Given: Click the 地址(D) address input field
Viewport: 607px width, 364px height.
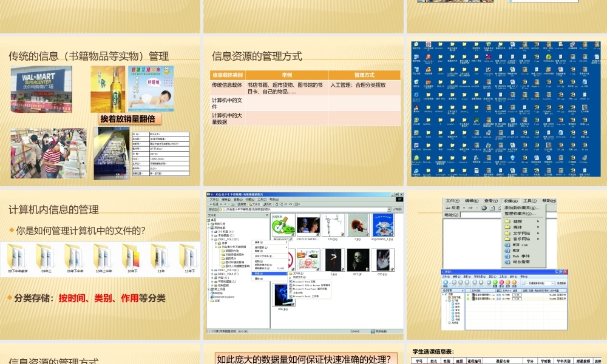Looking at the screenshot, I should tap(481, 215).
